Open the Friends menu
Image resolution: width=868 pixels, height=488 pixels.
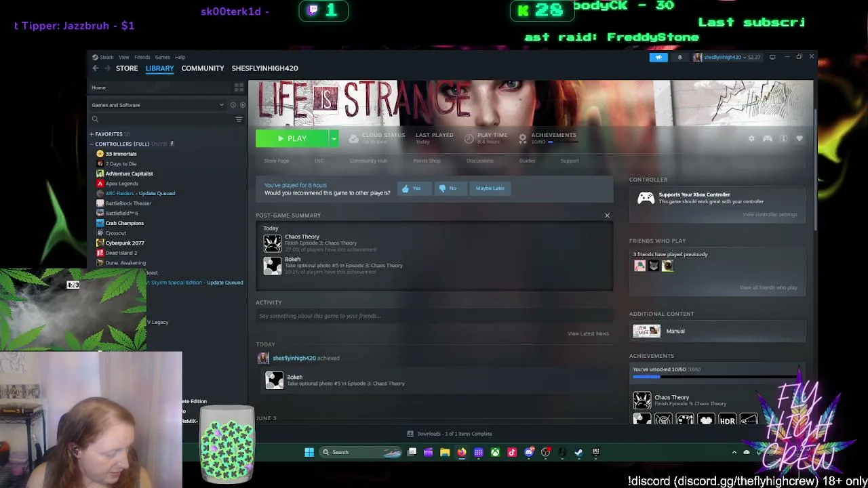142,57
